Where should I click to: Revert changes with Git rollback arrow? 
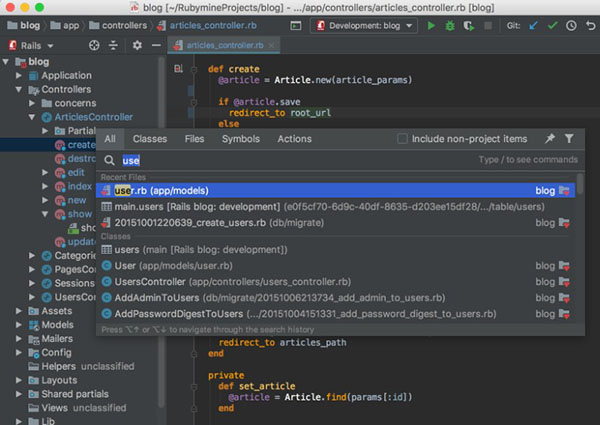click(590, 26)
